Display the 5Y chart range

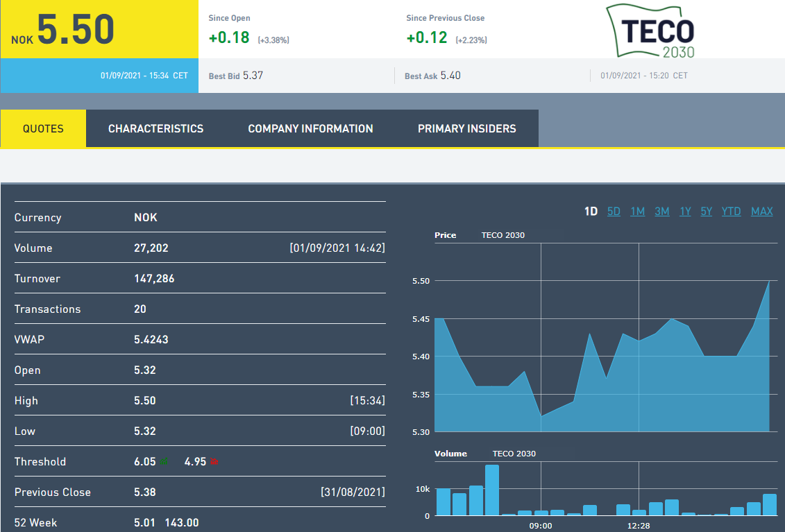coord(706,211)
